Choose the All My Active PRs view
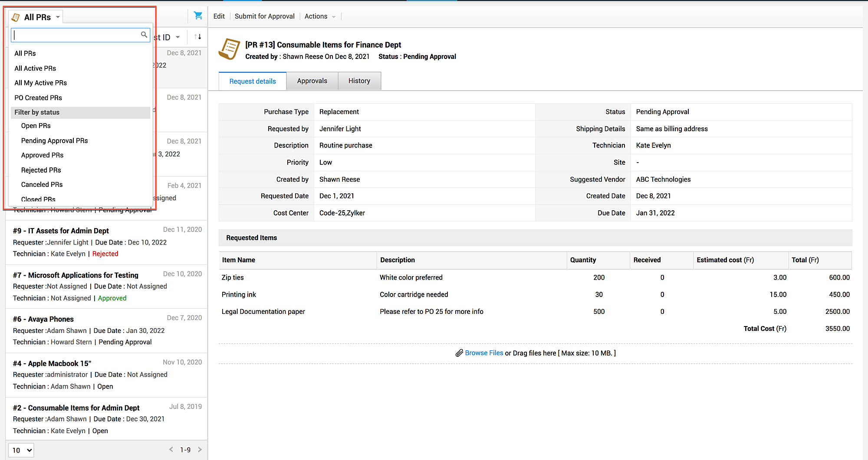868x460 pixels. coord(40,83)
